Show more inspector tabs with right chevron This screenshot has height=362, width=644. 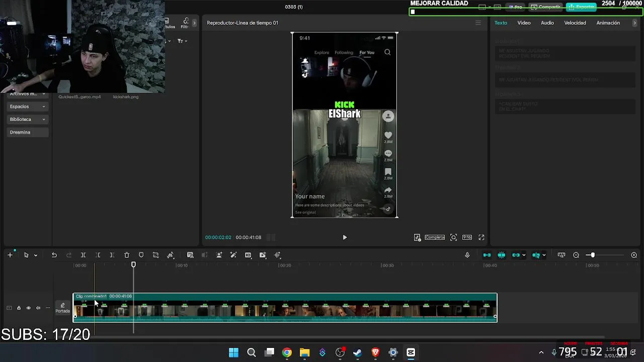(x=634, y=23)
